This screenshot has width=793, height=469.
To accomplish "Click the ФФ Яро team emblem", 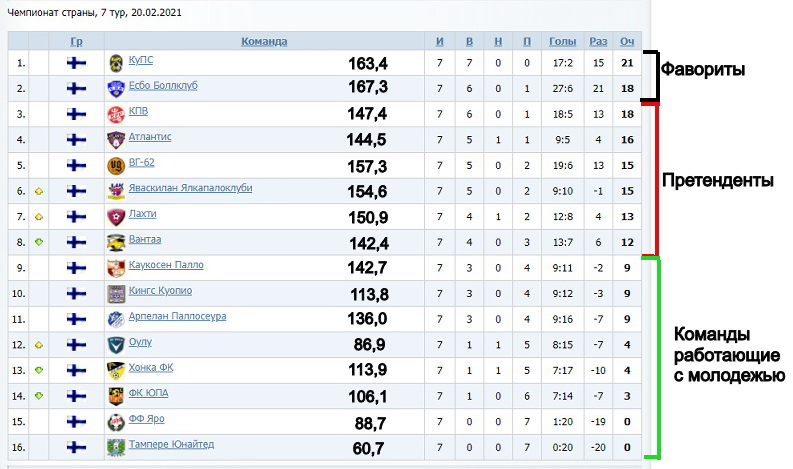I will [116, 420].
